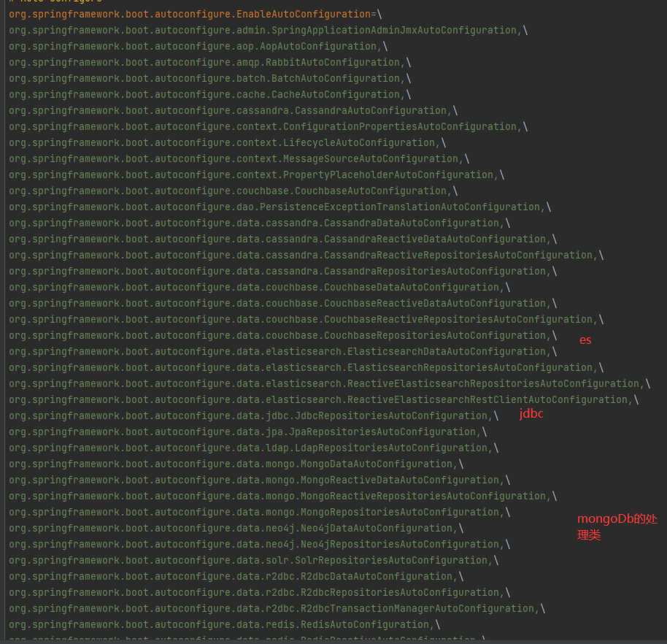Select ElasticsearchRepositoriesAutoConfiguration line

pyautogui.click(x=306, y=368)
